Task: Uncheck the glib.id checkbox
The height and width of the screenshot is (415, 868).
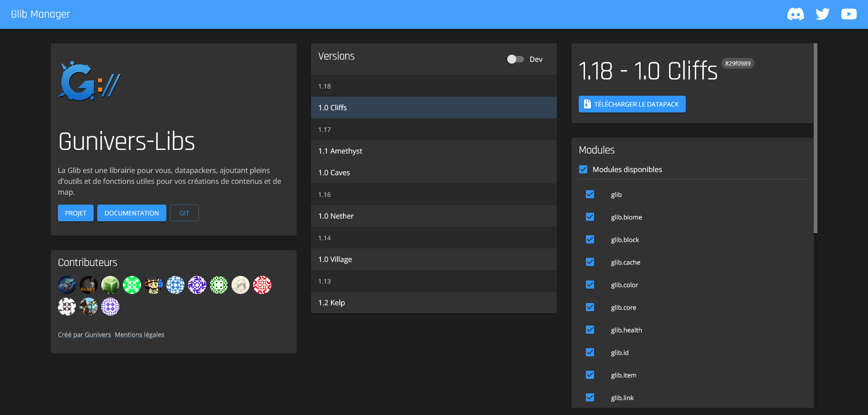Action: [590, 352]
